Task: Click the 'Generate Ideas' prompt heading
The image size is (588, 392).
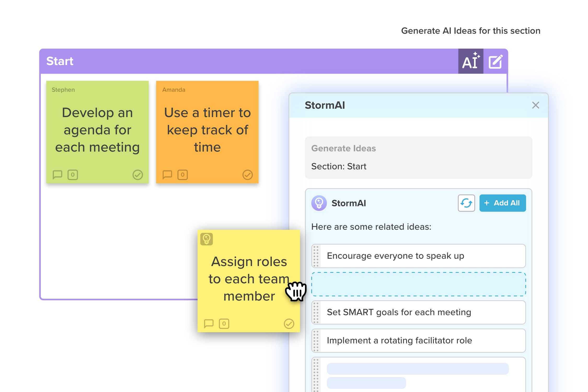Action: (x=343, y=148)
